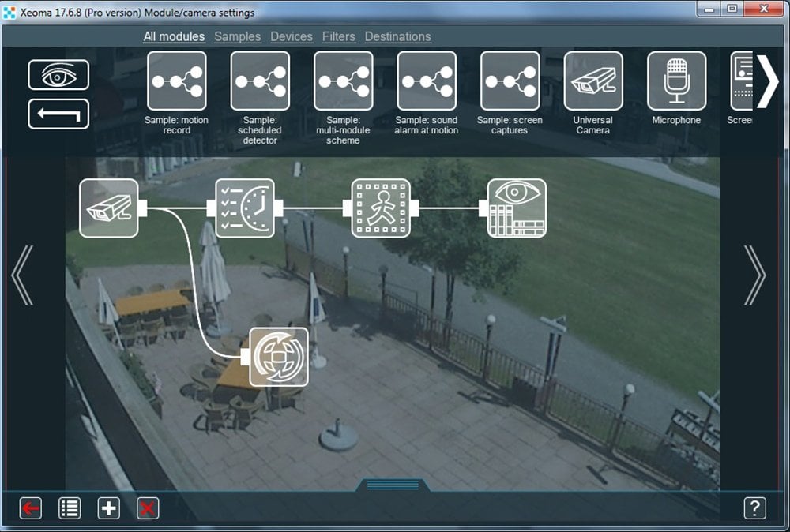Click the red X delete button
The width and height of the screenshot is (790, 532).
tap(148, 508)
